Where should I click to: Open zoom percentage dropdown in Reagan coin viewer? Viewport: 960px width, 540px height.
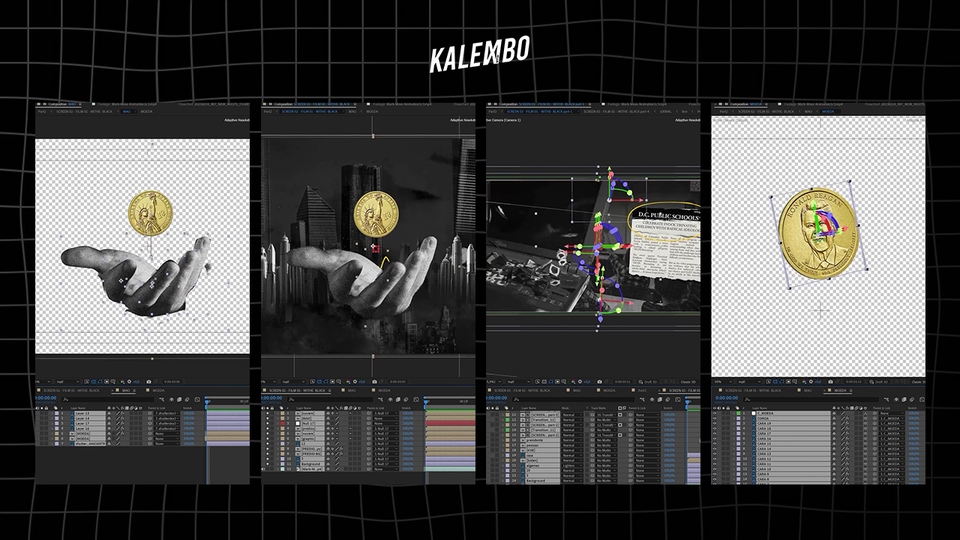(723, 381)
